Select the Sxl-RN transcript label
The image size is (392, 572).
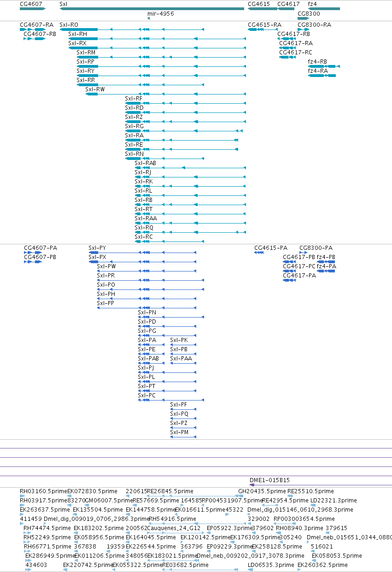coord(134,154)
